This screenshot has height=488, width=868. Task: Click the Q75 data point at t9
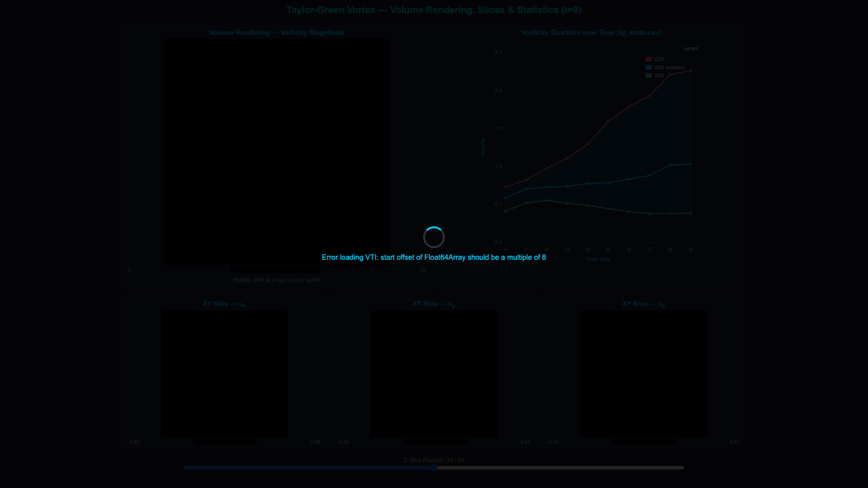pos(691,71)
